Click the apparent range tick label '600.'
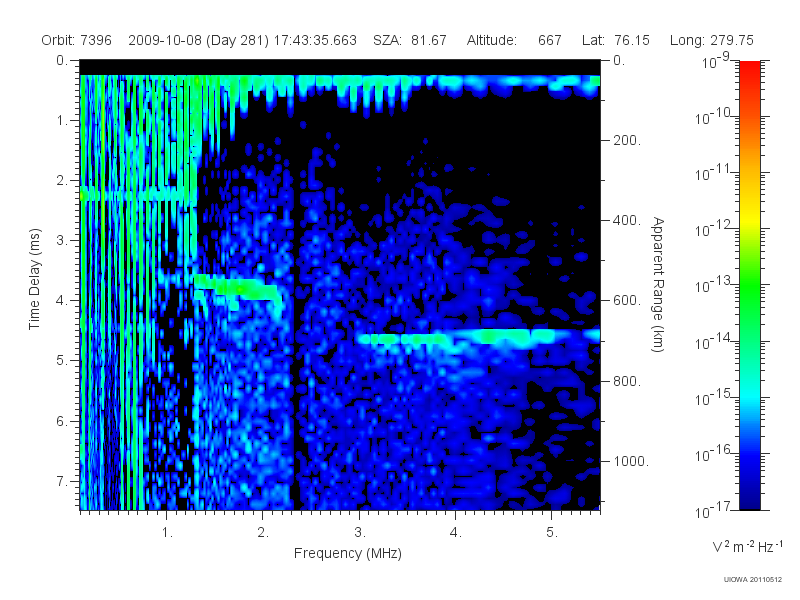This screenshot has width=800, height=600. point(627,301)
